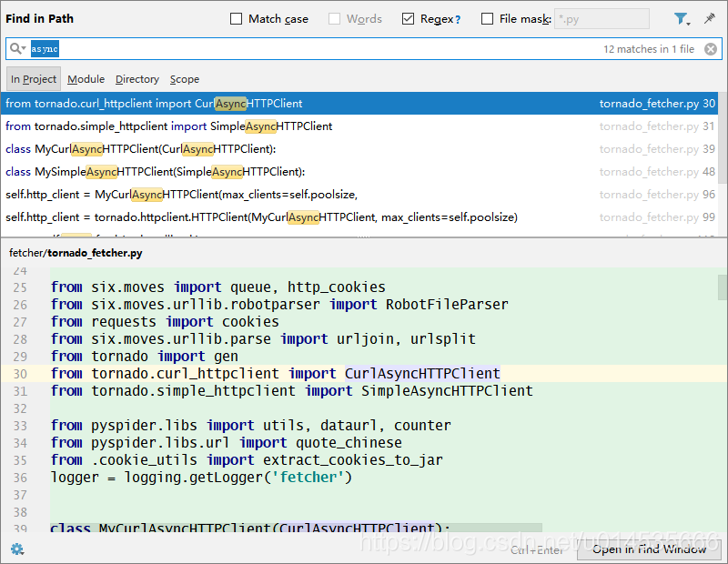This screenshot has height=564, width=728.
Task: Clear the search text with X icon
Action: [x=711, y=49]
